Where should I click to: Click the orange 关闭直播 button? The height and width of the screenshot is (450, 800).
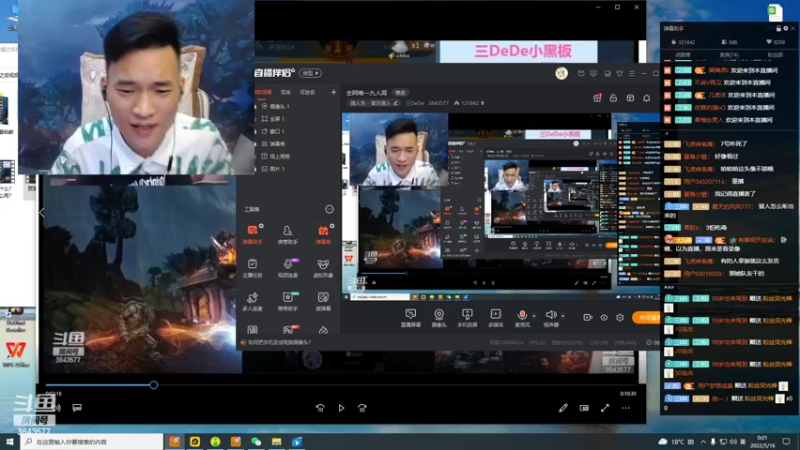click(x=645, y=317)
